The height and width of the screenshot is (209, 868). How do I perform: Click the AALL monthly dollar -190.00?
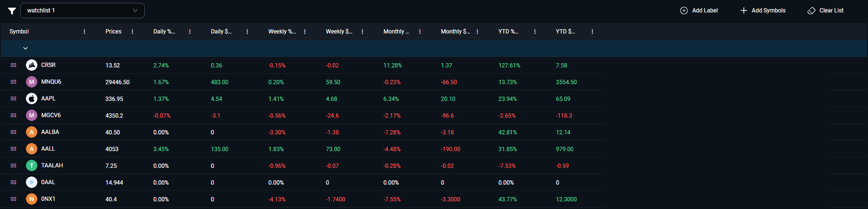(451, 149)
